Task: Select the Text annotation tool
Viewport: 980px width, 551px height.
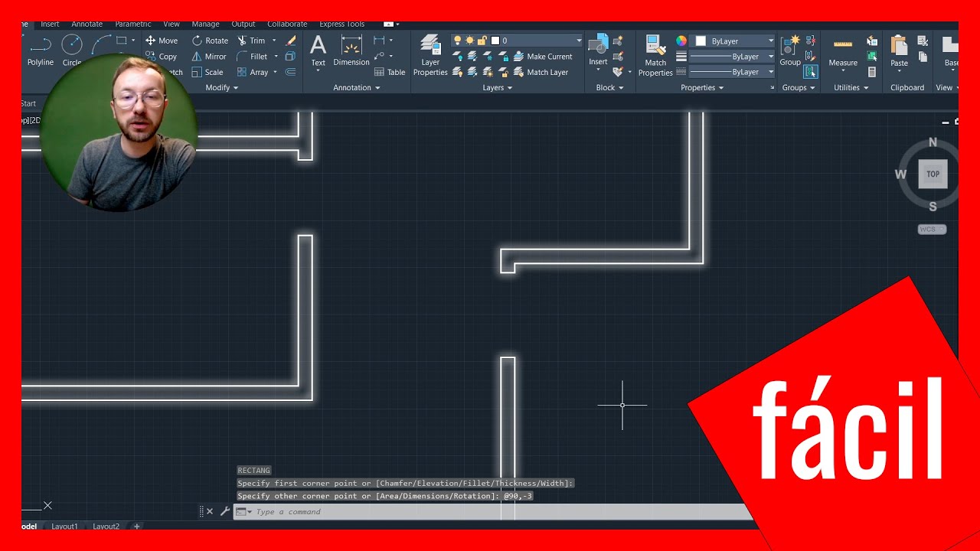Action: pyautogui.click(x=318, y=51)
